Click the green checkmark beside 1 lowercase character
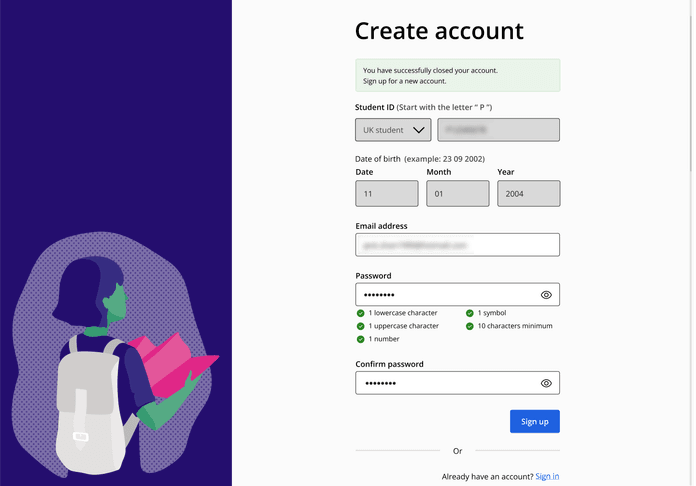Image resolution: width=696 pixels, height=486 pixels. (360, 313)
